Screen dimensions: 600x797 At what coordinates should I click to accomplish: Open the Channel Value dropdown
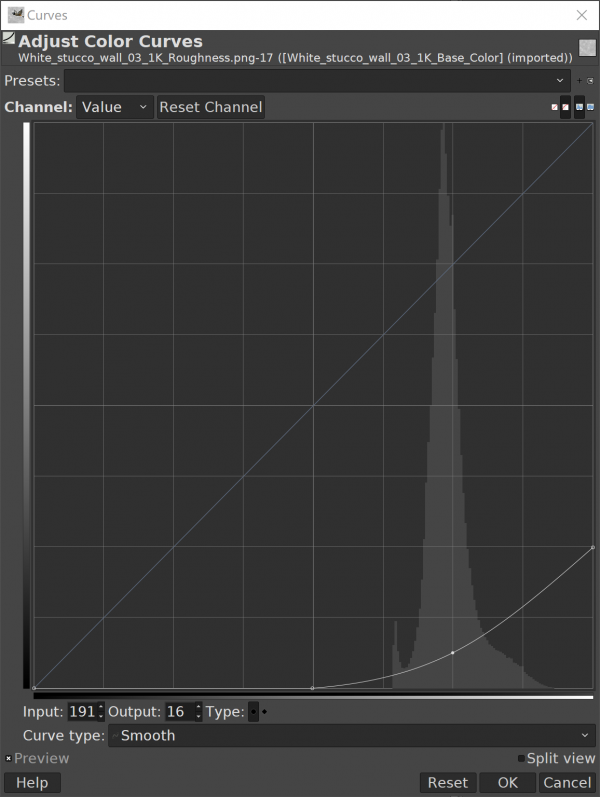click(x=114, y=107)
